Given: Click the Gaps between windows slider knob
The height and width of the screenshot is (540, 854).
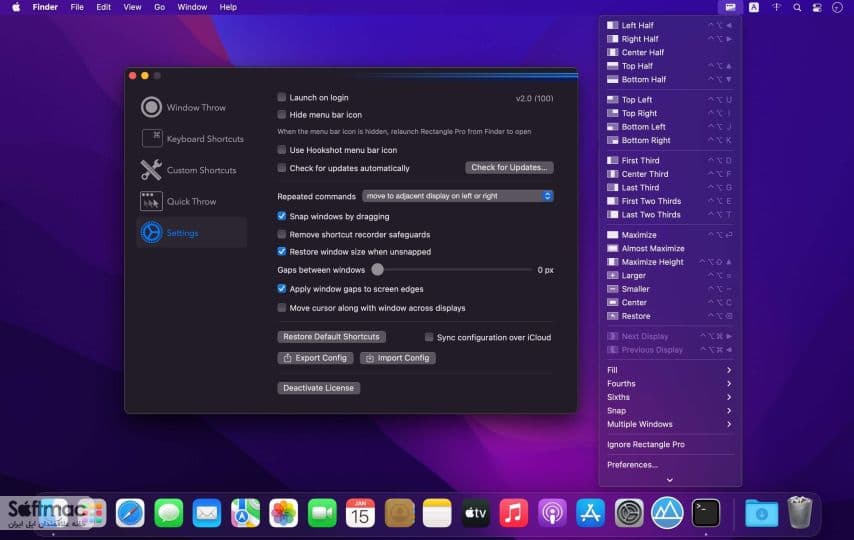Looking at the screenshot, I should (377, 270).
